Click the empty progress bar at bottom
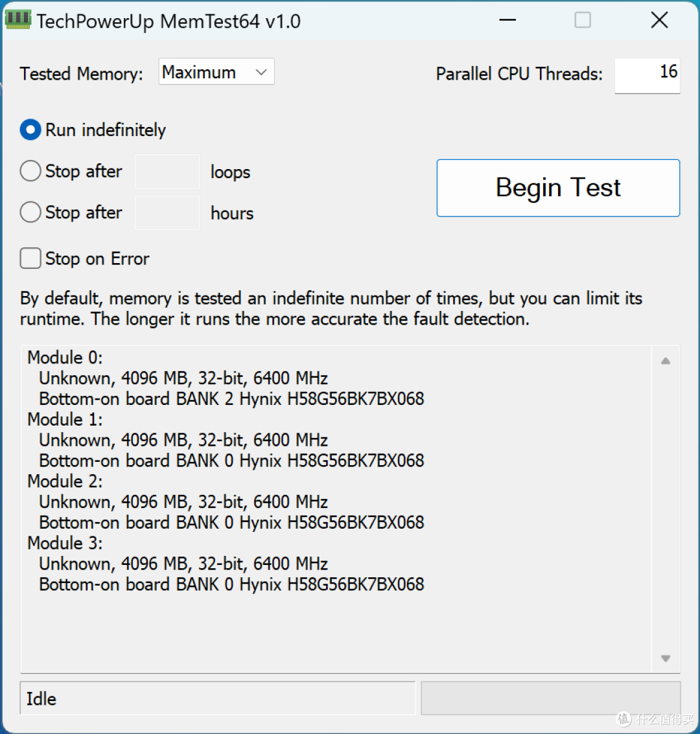 [x=551, y=698]
